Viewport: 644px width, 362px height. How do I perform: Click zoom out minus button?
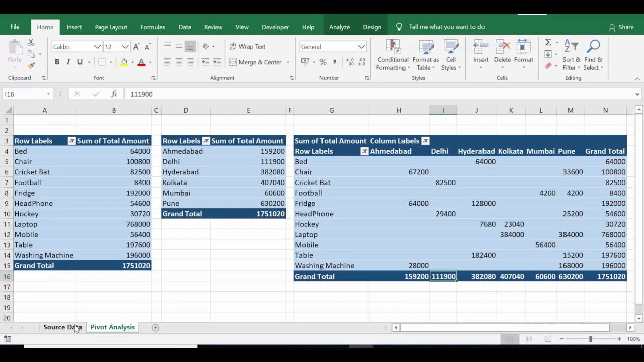coord(562,339)
